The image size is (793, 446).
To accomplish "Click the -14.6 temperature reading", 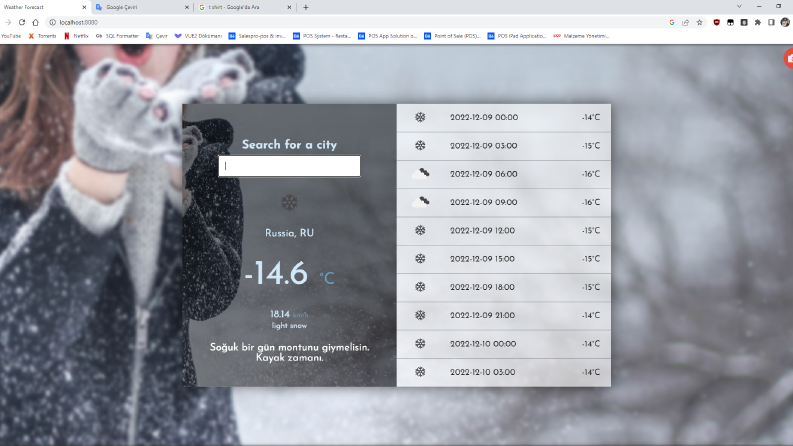I will pyautogui.click(x=276, y=274).
